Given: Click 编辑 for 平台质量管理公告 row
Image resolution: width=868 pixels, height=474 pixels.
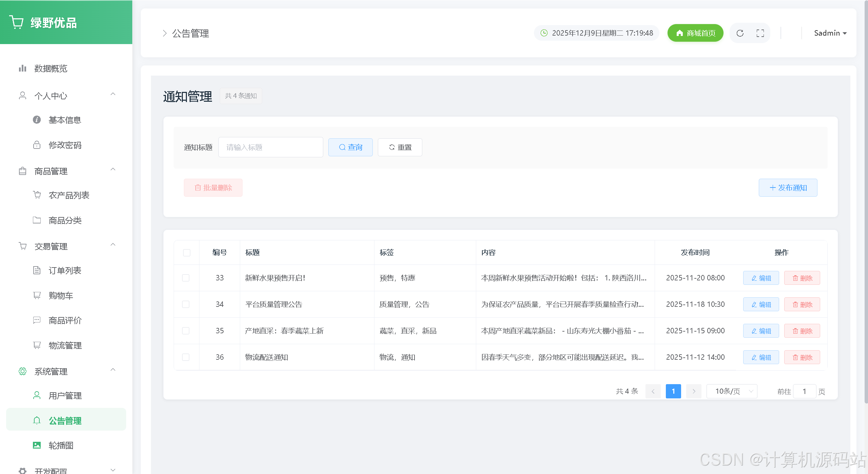Looking at the screenshot, I should pos(761,304).
